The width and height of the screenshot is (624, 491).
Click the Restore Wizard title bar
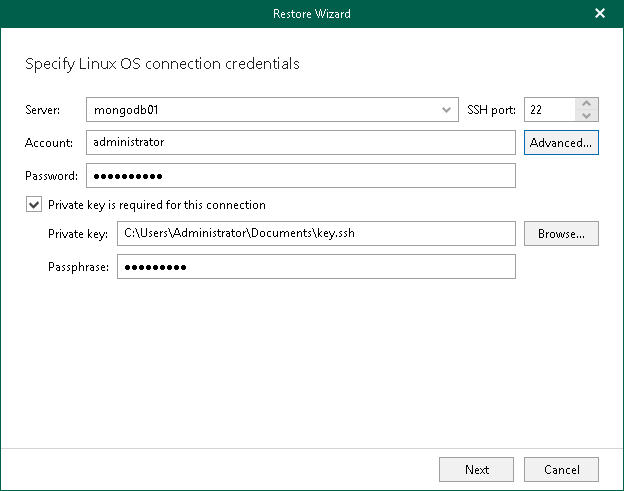point(311,14)
